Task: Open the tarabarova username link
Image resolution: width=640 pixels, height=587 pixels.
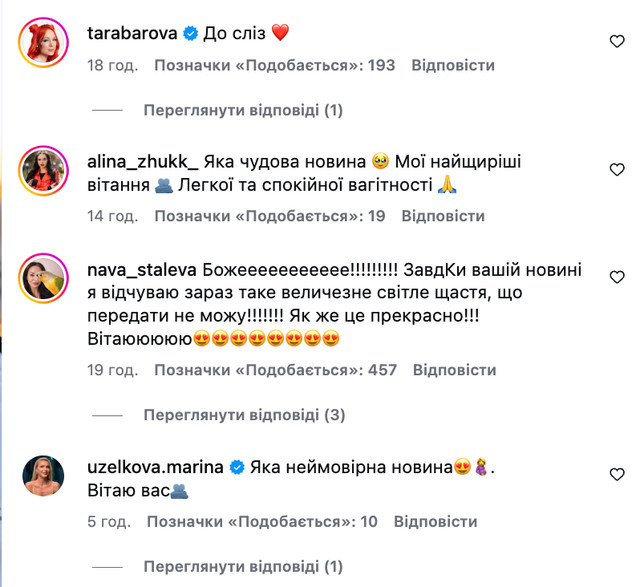Action: pos(132,33)
